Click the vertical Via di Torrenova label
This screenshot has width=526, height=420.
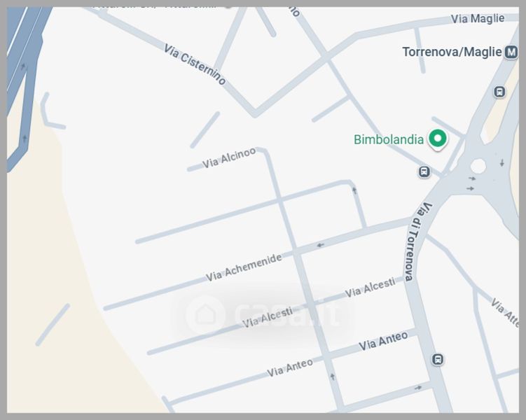tap(416, 241)
